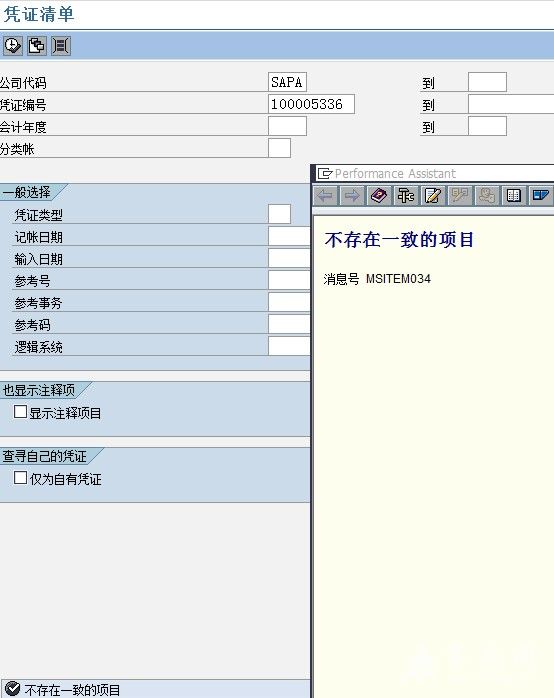Click the blue display-mode icon in Performance Assistant
This screenshot has height=698, width=554.
[x=541, y=195]
